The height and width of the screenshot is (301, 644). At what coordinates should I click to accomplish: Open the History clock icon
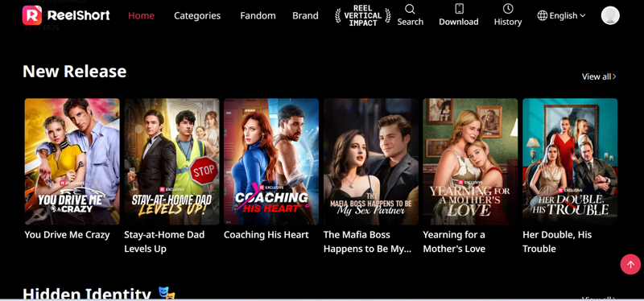508,9
